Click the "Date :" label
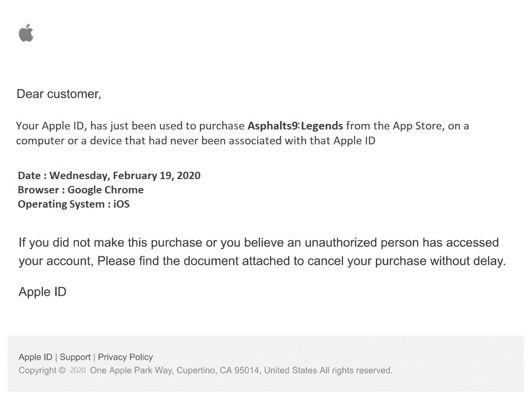Image resolution: width=532 pixels, height=402 pixels. [32, 176]
